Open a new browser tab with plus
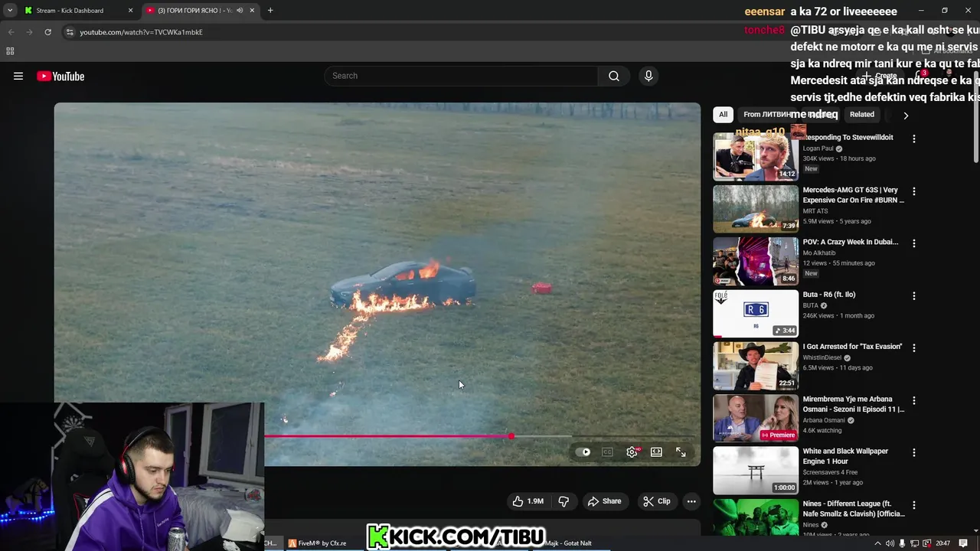Image resolution: width=980 pixels, height=551 pixels. coord(270,11)
